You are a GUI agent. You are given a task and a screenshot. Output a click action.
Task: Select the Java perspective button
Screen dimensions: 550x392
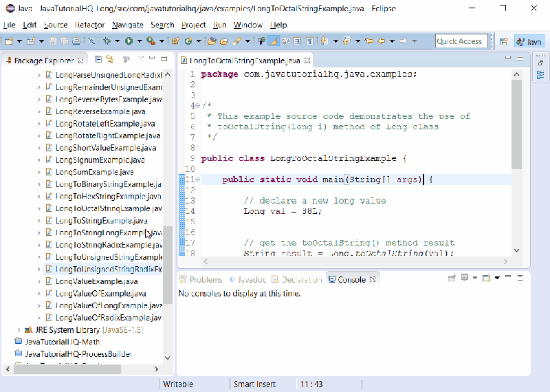529,41
